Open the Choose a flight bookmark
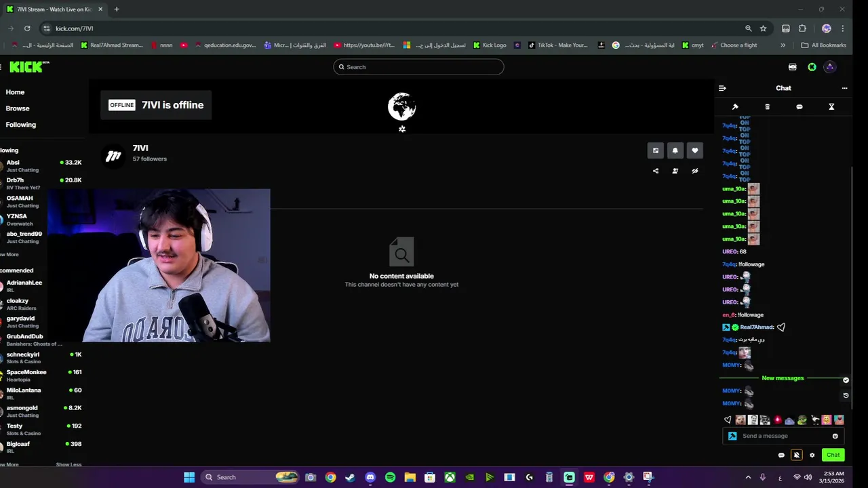Viewport: 868px width, 488px height. 734,45
